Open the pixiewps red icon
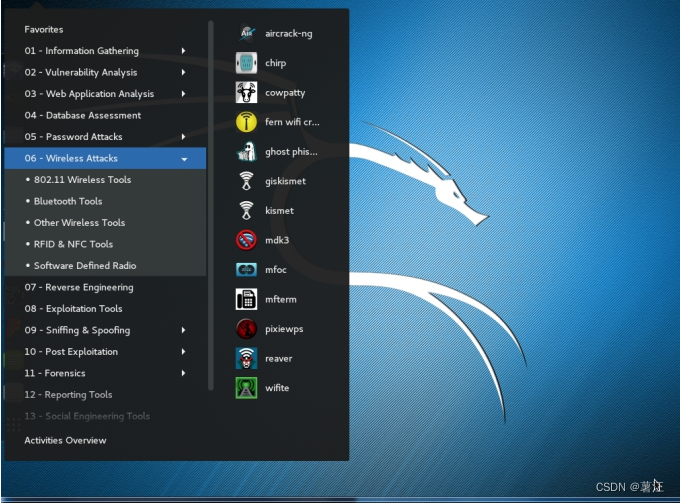This screenshot has width=680, height=503. (246, 329)
